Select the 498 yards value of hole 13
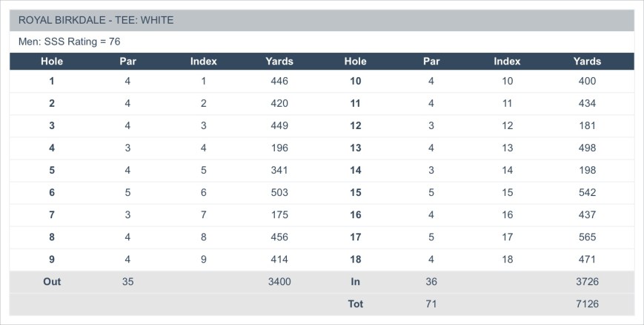The image size is (644, 325). pos(587,148)
